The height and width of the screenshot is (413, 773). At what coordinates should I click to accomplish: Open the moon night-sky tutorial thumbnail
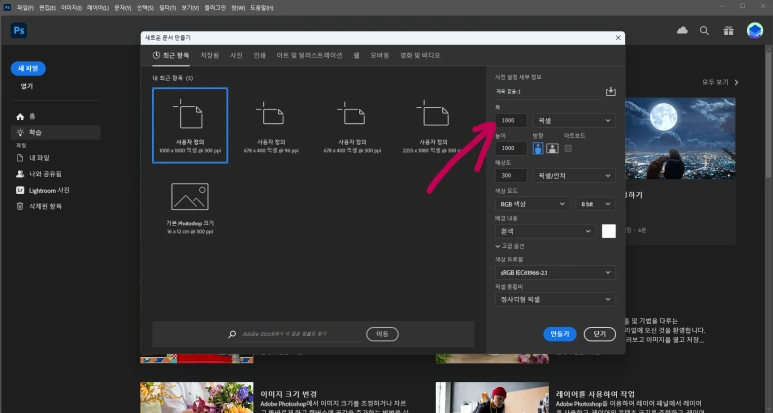[x=680, y=138]
